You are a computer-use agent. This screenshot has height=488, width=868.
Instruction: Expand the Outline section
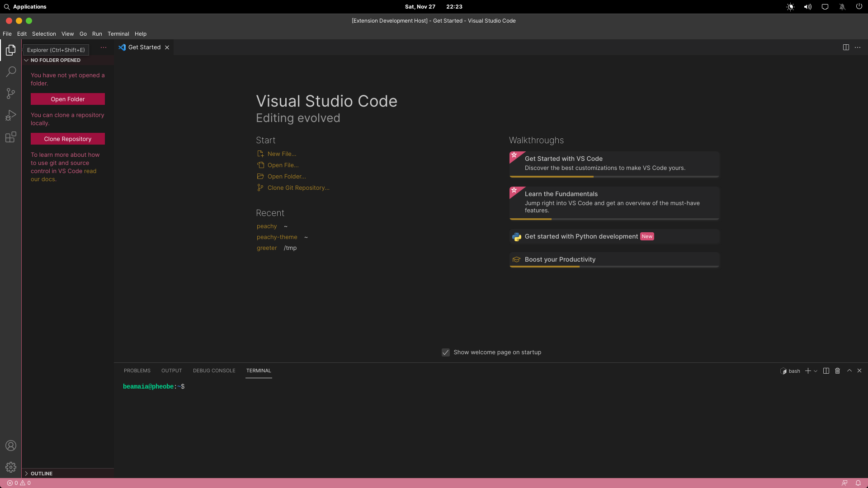(41, 474)
